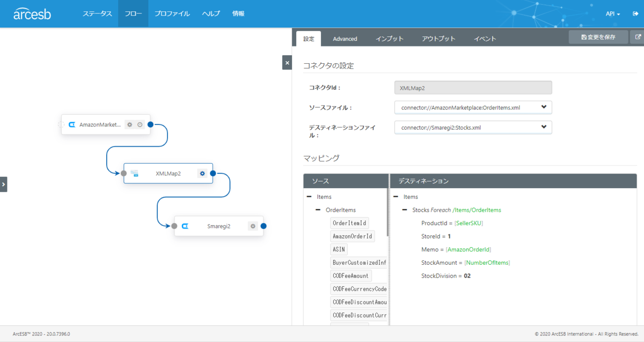Open gear settings on XMLMap2 connector
Screen dimensions: 644x342
(202, 173)
